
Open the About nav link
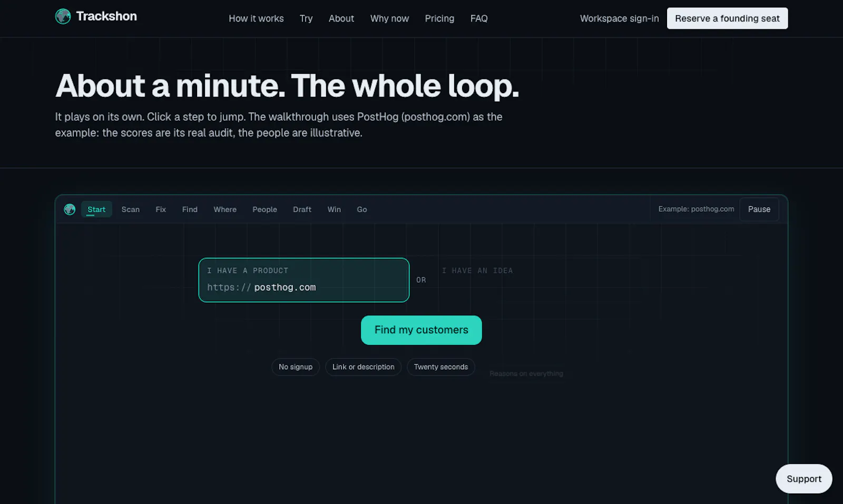(x=341, y=18)
